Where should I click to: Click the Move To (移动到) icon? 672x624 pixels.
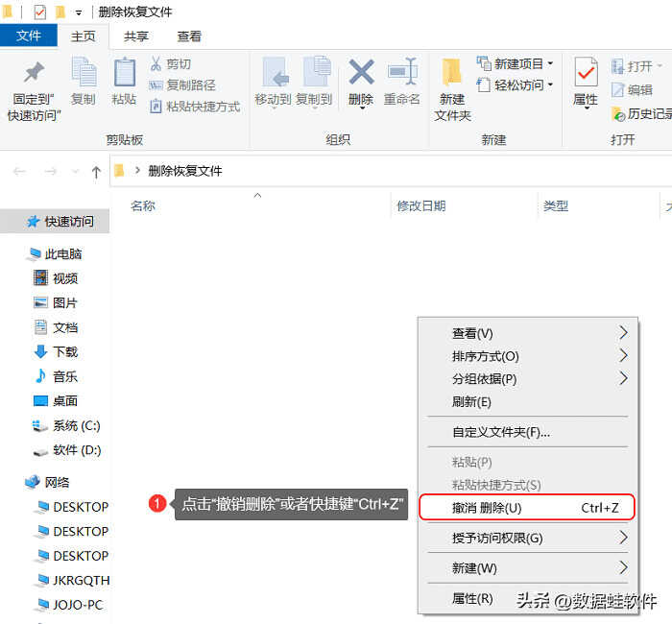(274, 72)
